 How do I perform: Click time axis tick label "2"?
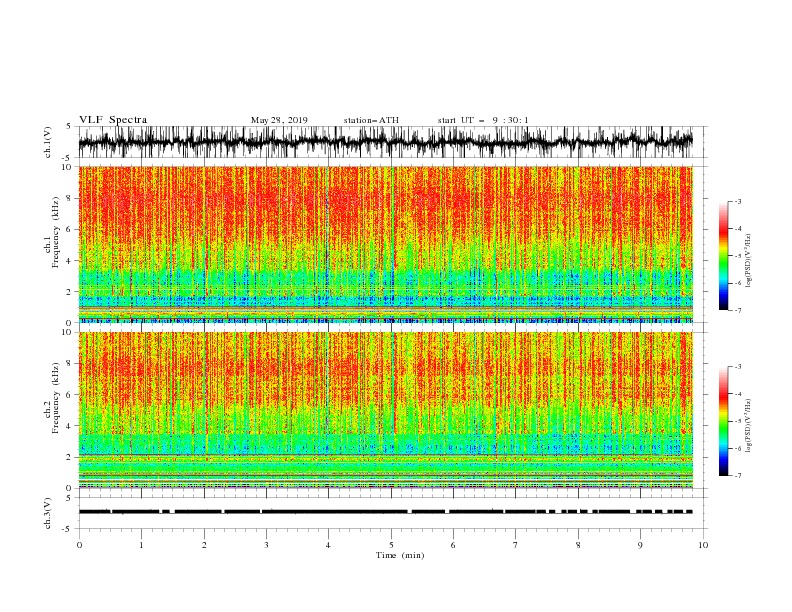[204, 545]
